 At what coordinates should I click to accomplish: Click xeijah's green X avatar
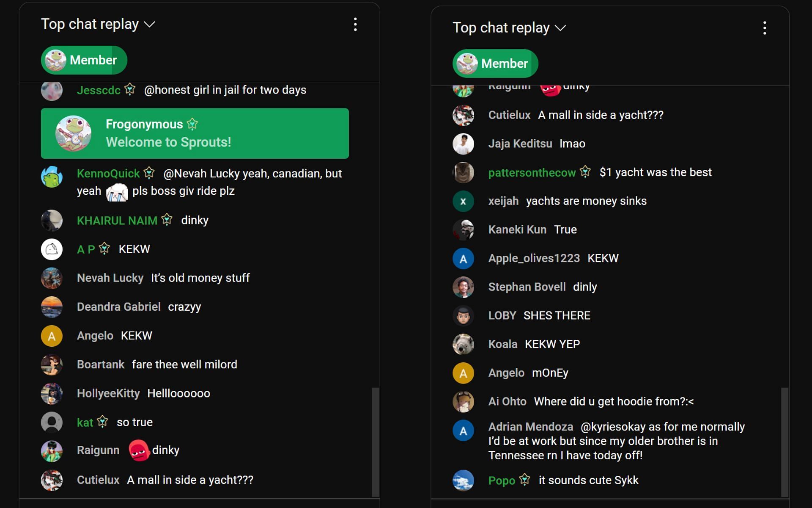[x=463, y=201]
